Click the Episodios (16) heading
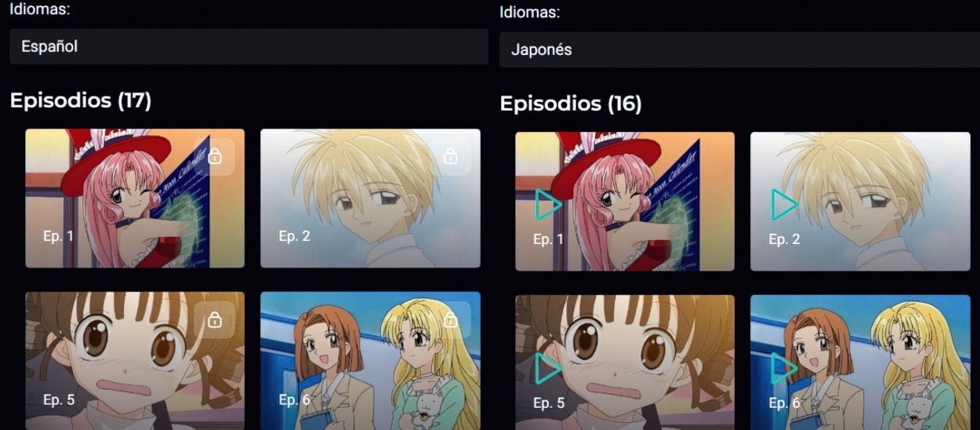Image resolution: width=980 pixels, height=430 pixels. [571, 104]
